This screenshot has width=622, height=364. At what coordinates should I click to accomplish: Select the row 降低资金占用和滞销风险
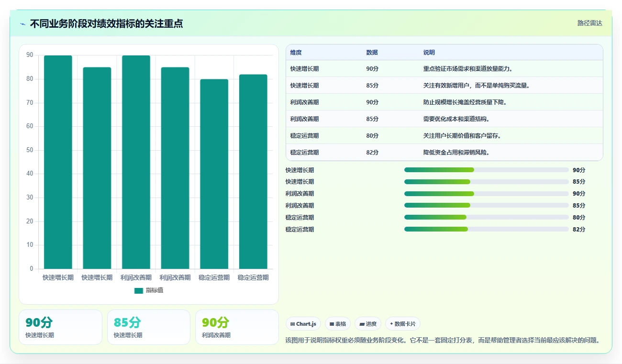tap(444, 153)
